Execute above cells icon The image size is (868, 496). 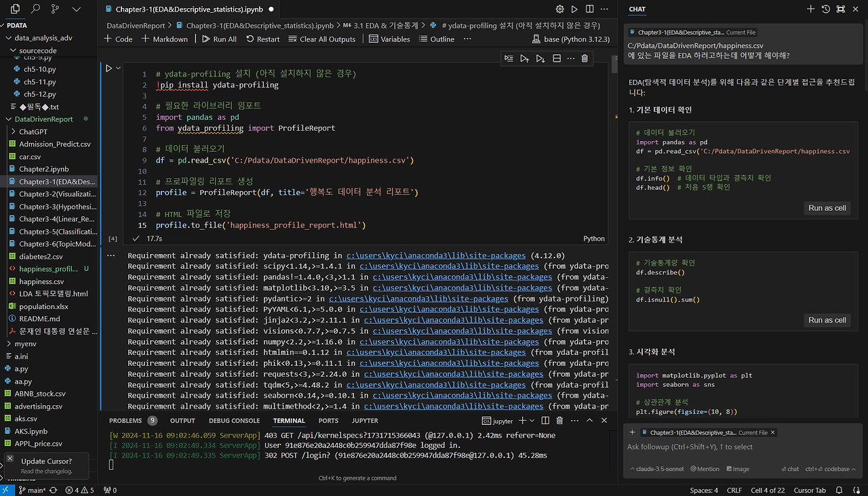524,59
